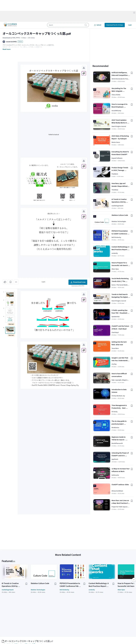The image size is (136, 644).
Task: Open ssuser1e19481 profile link
Action: [11, 42]
